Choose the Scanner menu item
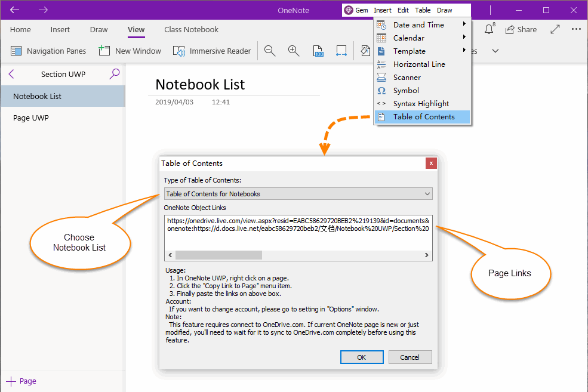The width and height of the screenshot is (588, 392). (x=422, y=77)
